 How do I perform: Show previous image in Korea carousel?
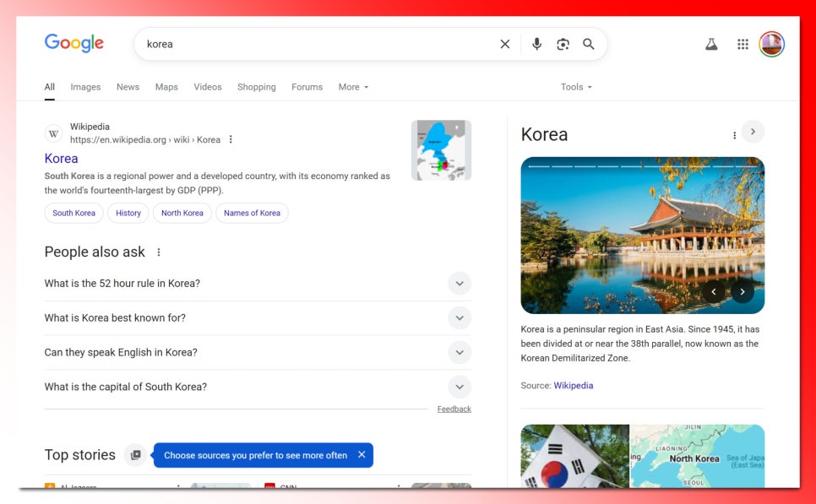click(x=714, y=292)
